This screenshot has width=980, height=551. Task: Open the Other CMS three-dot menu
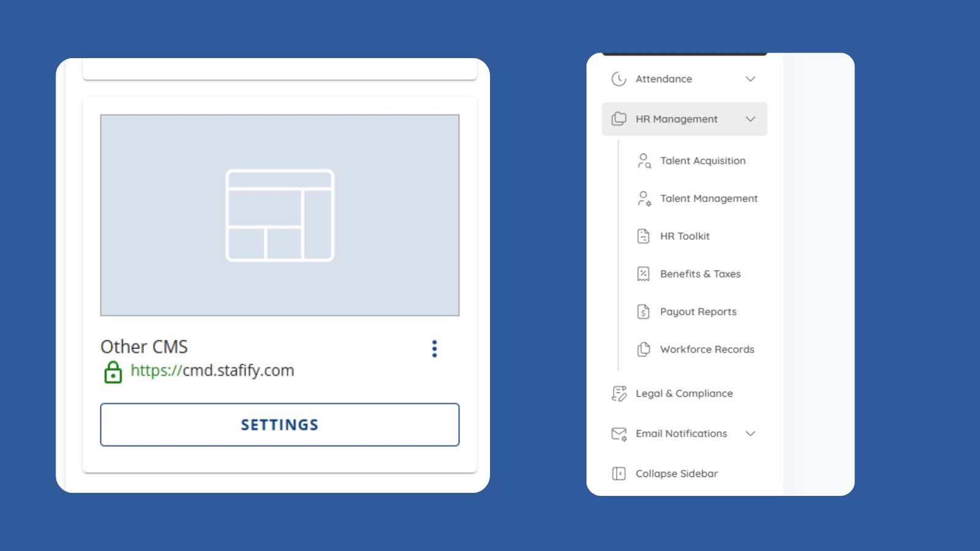point(434,349)
